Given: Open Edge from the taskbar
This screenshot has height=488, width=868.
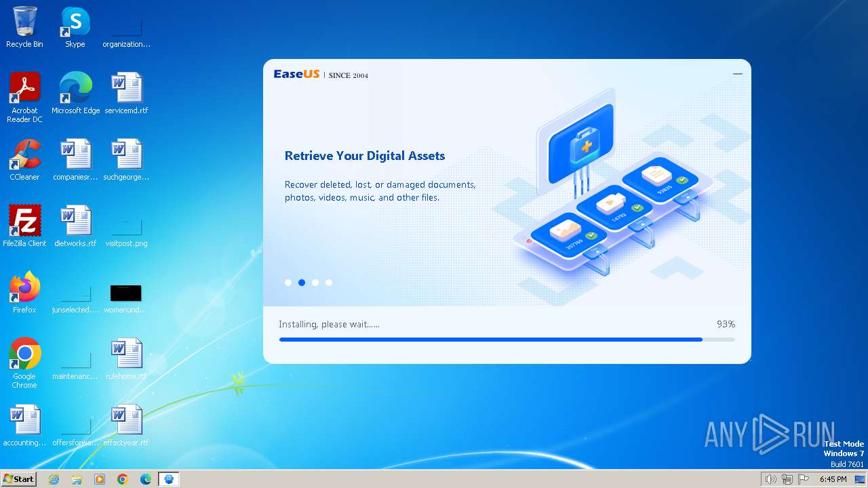Looking at the screenshot, I should coord(146,479).
